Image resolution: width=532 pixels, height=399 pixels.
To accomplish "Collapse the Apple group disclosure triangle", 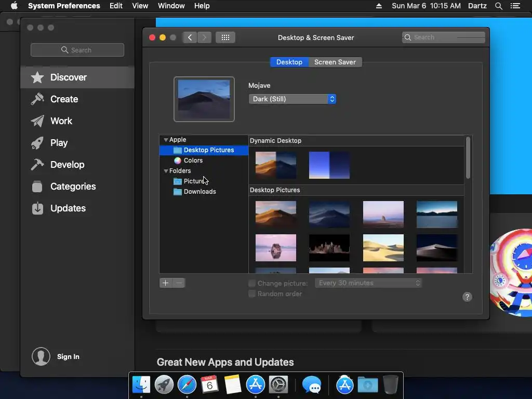I will tap(166, 140).
